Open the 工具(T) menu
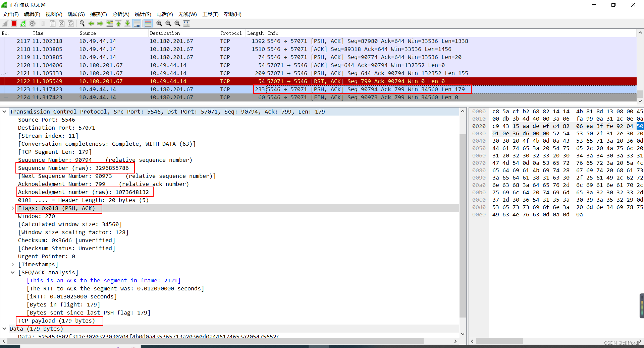 click(210, 14)
